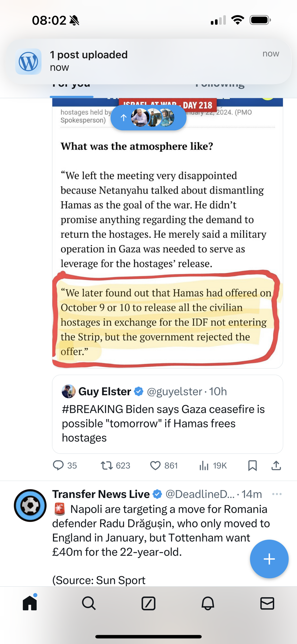Image resolution: width=297 pixels, height=644 pixels.
Task: Open the Home tab in bottom bar
Action: click(30, 603)
